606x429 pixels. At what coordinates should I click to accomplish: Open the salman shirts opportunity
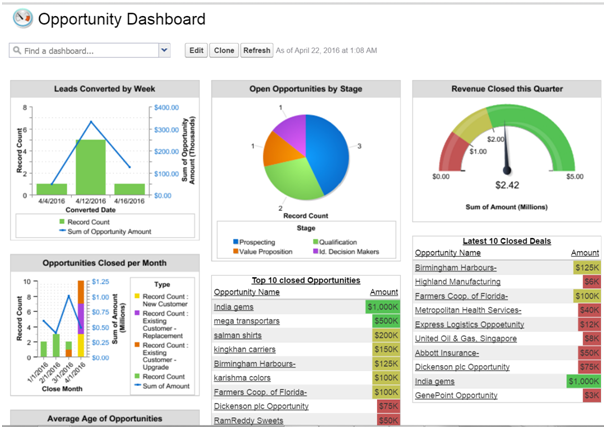(238, 335)
